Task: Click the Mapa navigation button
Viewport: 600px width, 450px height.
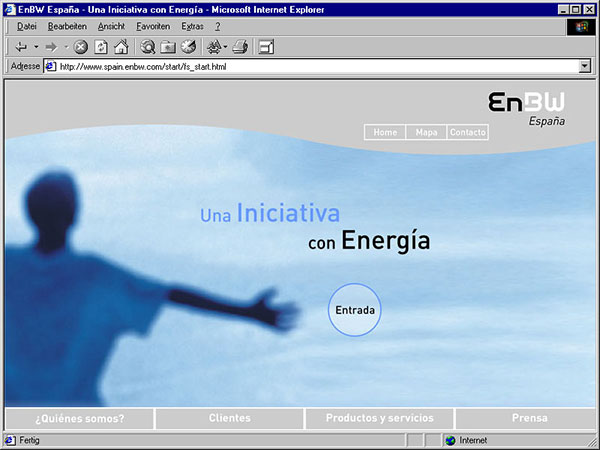Action: pos(426,132)
